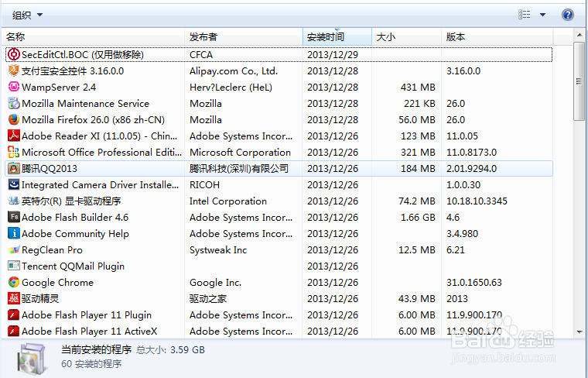This screenshot has height=378, width=588.
Task: Click the install date 2013/12/29
Action: [x=333, y=55]
